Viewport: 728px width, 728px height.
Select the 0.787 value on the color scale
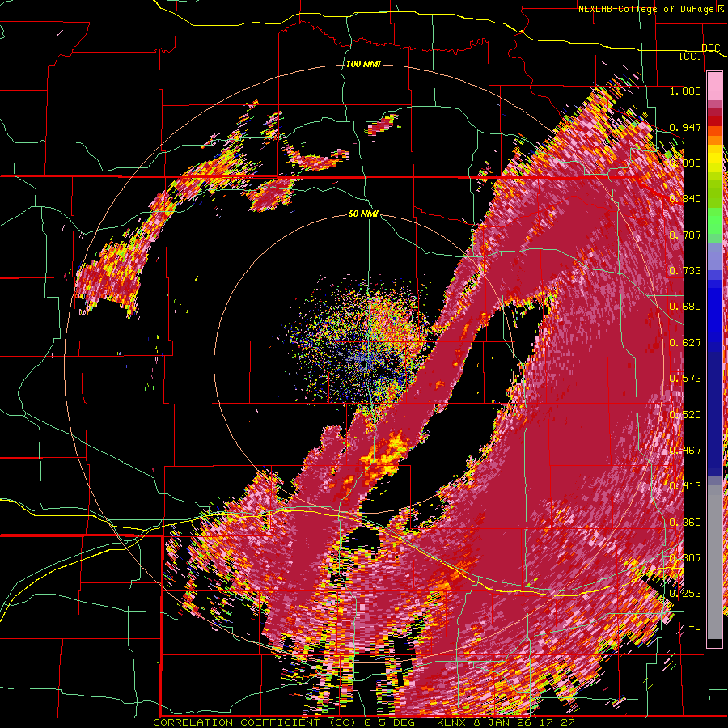click(x=685, y=235)
